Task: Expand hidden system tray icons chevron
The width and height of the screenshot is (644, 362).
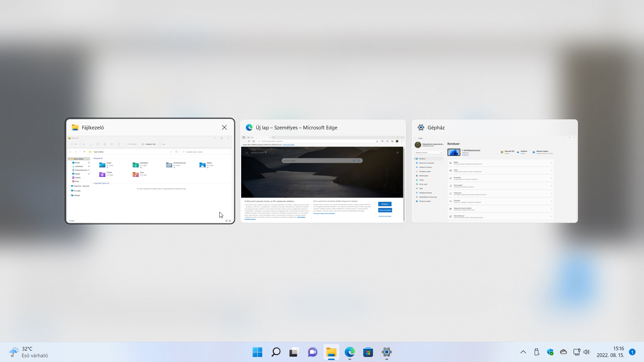Action: (x=523, y=352)
